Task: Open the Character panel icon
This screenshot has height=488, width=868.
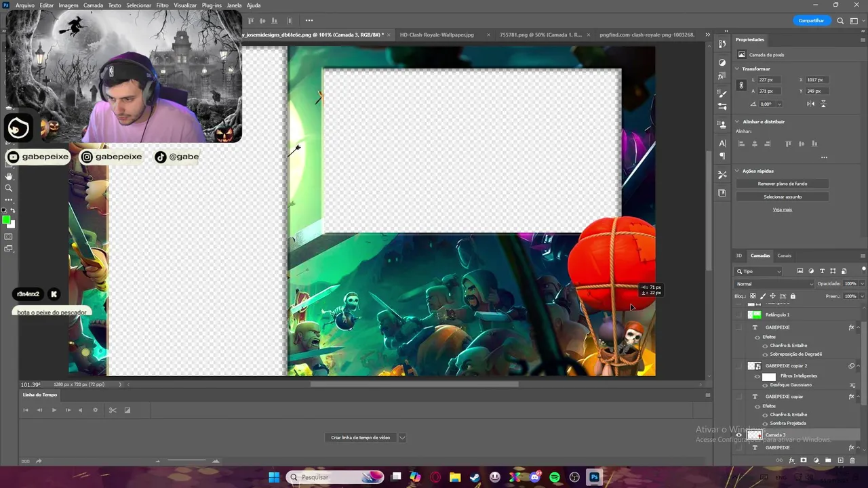Action: (x=722, y=143)
